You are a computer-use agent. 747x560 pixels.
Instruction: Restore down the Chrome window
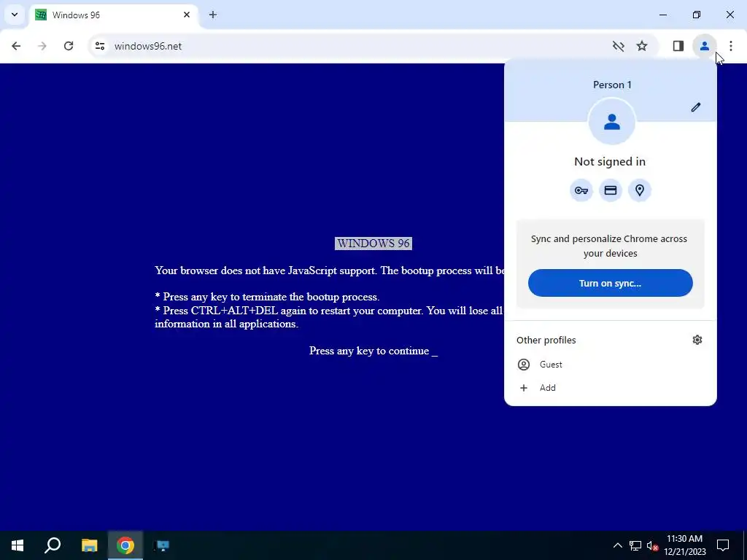point(697,15)
